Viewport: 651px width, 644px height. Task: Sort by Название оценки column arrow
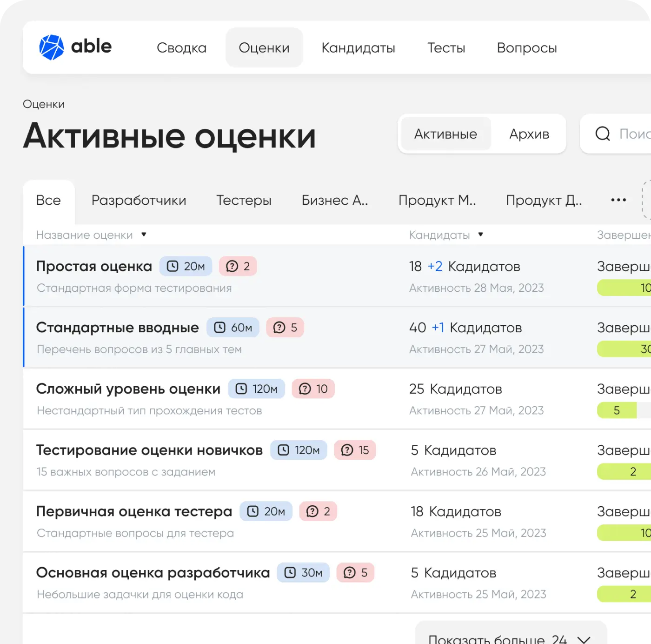pos(144,235)
